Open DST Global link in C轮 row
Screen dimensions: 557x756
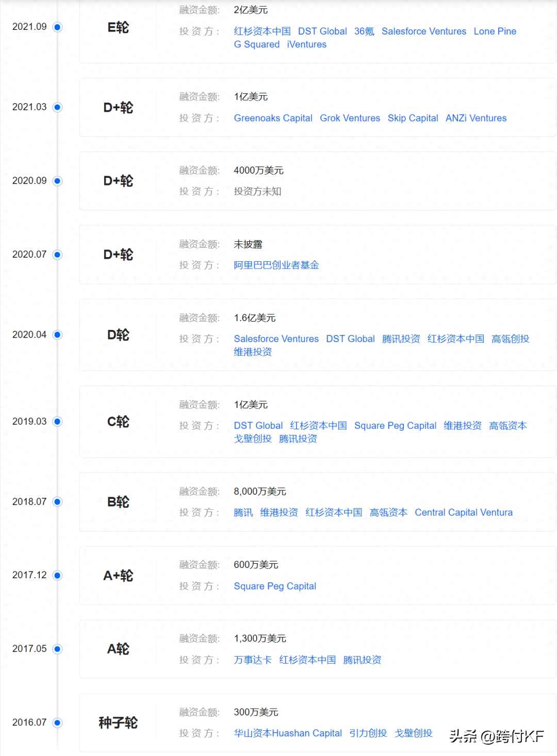coord(258,426)
